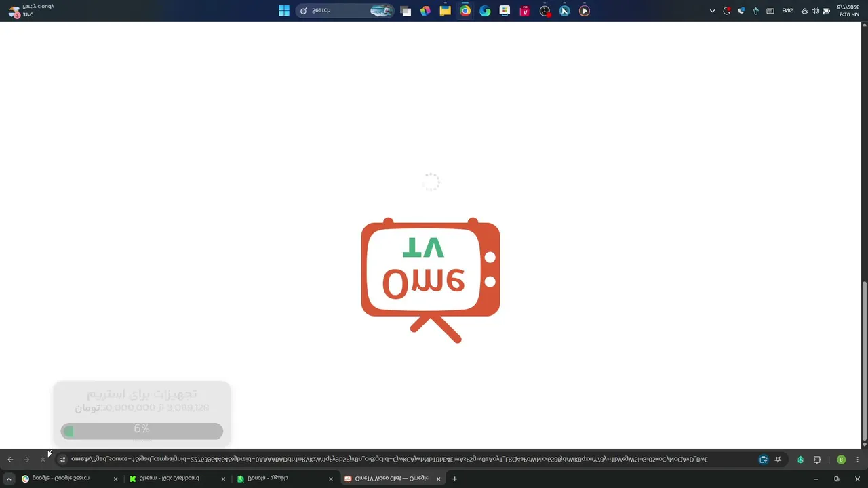View site information in the address bar
This screenshot has height=488, width=868.
tap(62, 460)
